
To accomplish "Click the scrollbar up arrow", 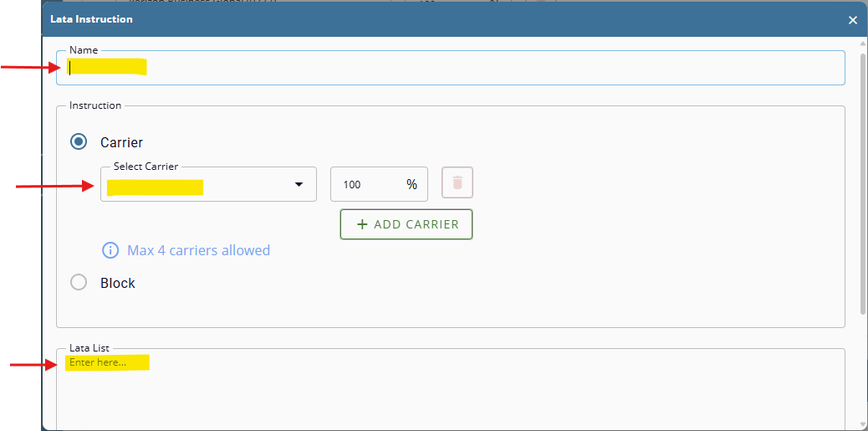I will point(862,44).
